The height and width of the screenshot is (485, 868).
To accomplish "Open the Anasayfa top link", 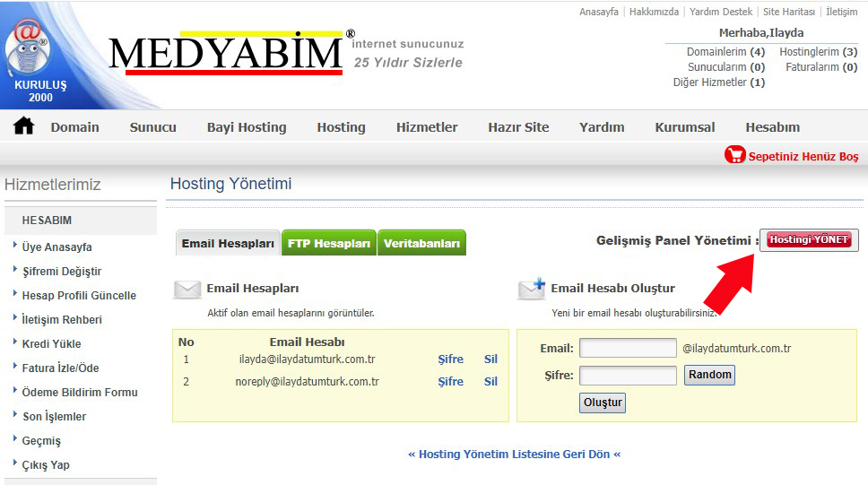I will click(x=598, y=12).
